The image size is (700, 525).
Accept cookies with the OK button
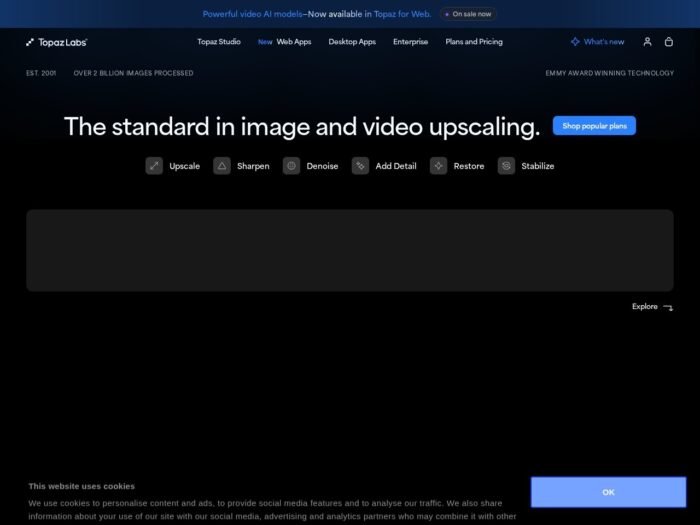608,492
